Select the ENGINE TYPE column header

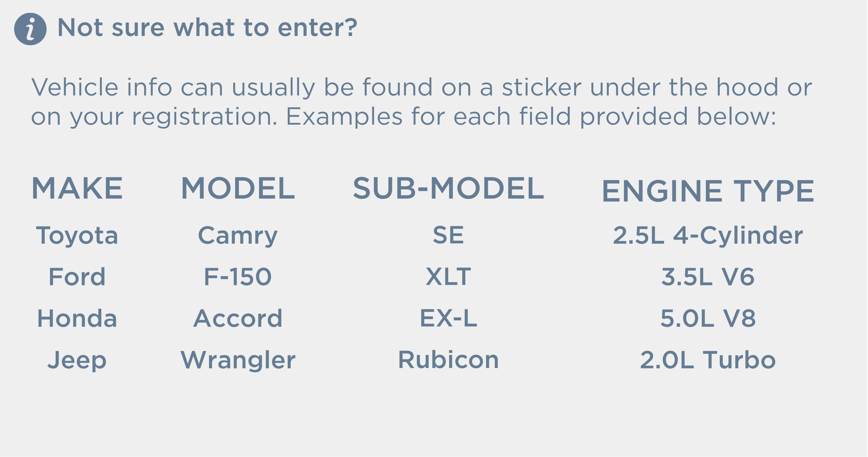click(x=708, y=191)
